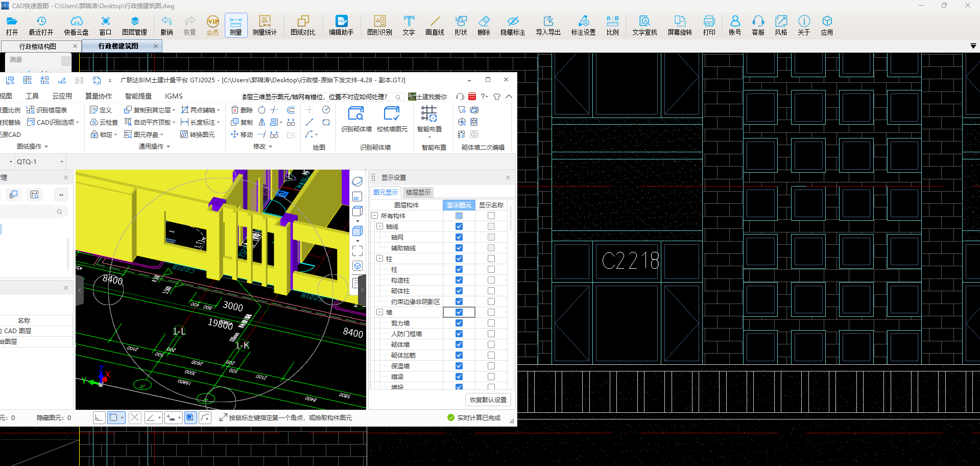Uncheck 显示图元 for 轴网
Viewport: 980px width, 466px height.
(459, 238)
